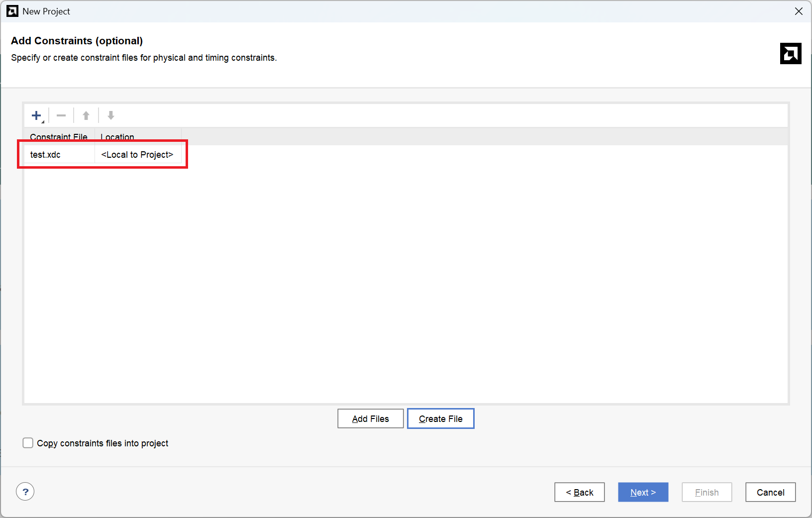This screenshot has width=812, height=518.
Task: Proceed with the Next button
Action: pos(643,492)
